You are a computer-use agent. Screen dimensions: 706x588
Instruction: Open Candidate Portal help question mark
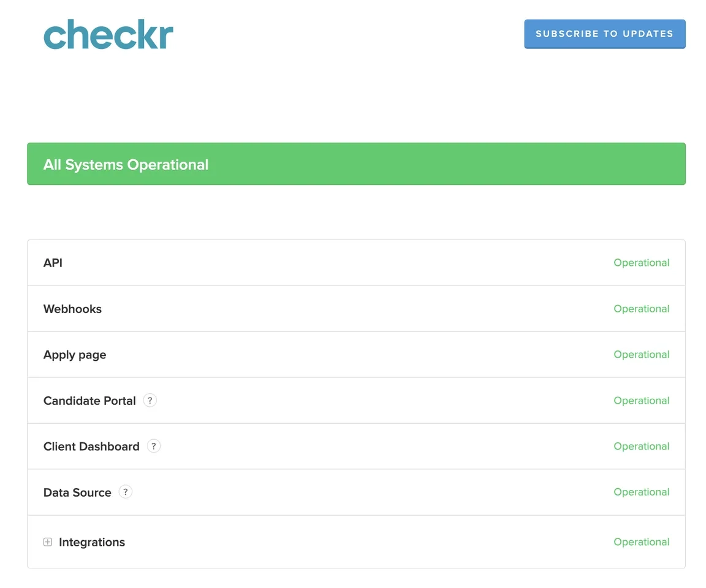[x=150, y=401]
